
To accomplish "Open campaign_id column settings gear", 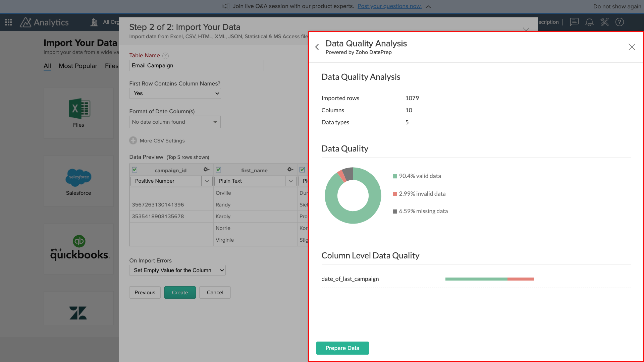I will (206, 170).
